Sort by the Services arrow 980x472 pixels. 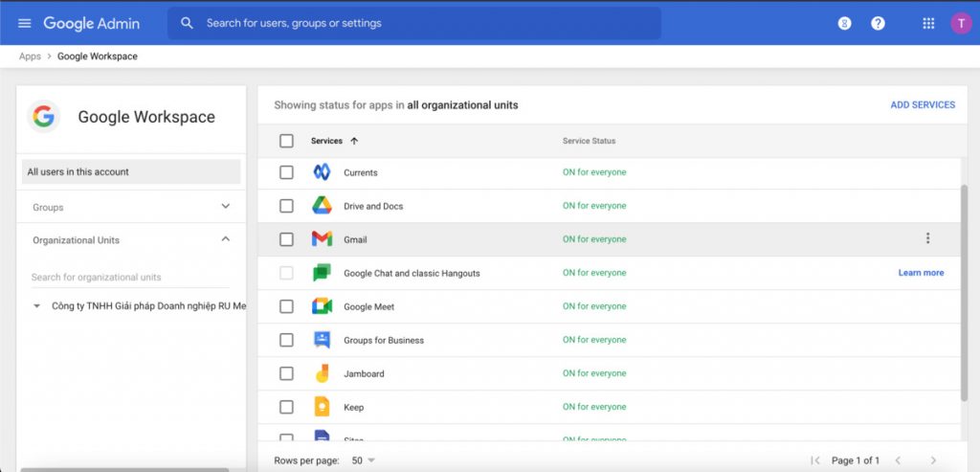[x=354, y=141]
